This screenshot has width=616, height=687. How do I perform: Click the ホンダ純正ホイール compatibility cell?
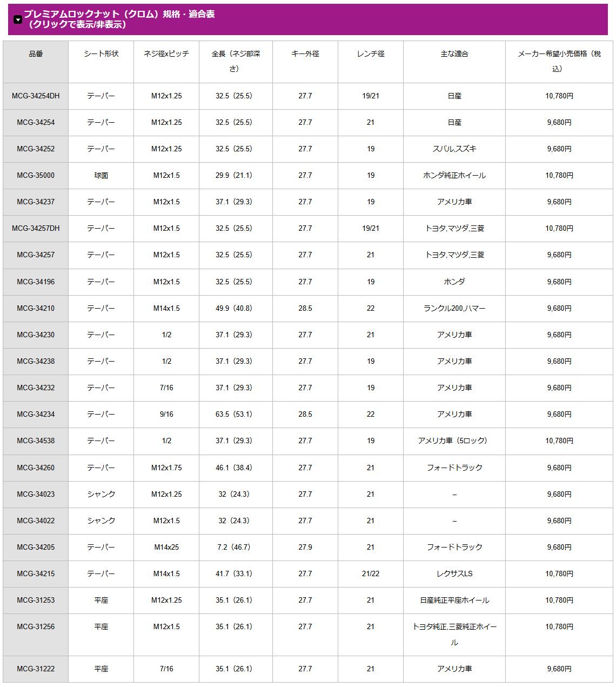pyautogui.click(x=454, y=176)
